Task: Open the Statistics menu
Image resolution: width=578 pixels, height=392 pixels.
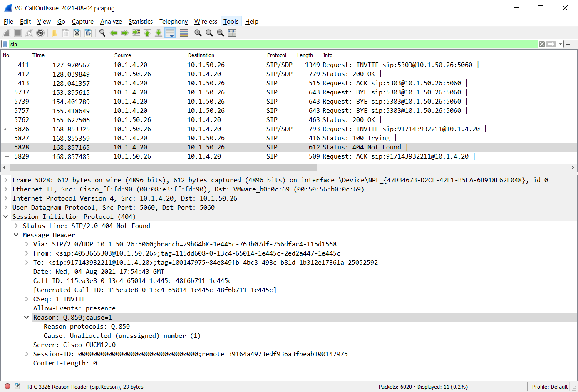Action: pos(140,22)
